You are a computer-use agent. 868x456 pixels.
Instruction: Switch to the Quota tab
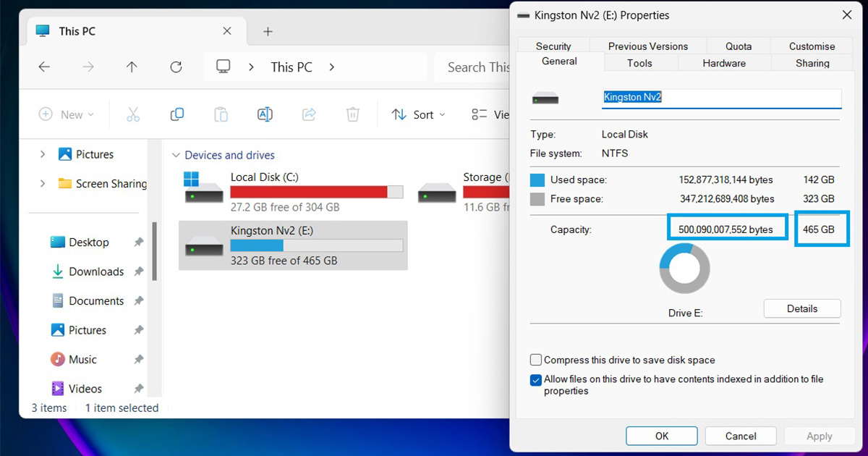pos(739,46)
